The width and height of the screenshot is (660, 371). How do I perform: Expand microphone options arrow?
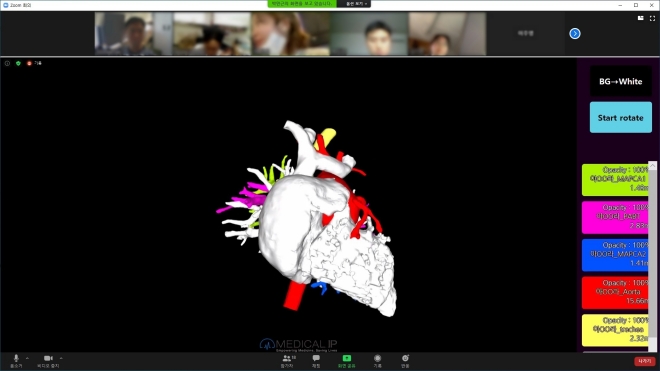[27, 358]
